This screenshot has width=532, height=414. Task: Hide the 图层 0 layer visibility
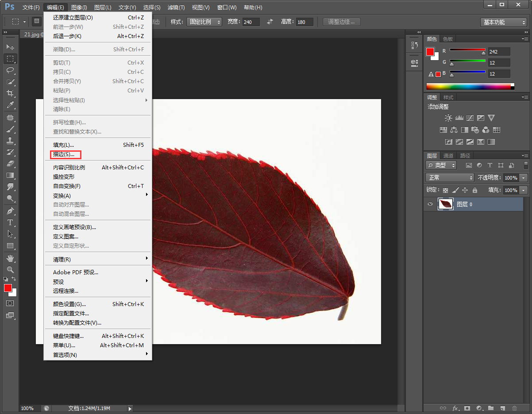point(430,204)
